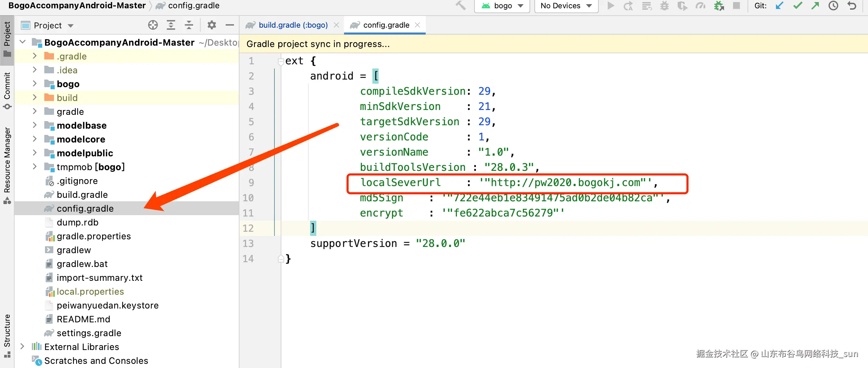The image size is (868, 368).
Task: Click the fold toggle at closing brace line 14
Action: [281, 259]
